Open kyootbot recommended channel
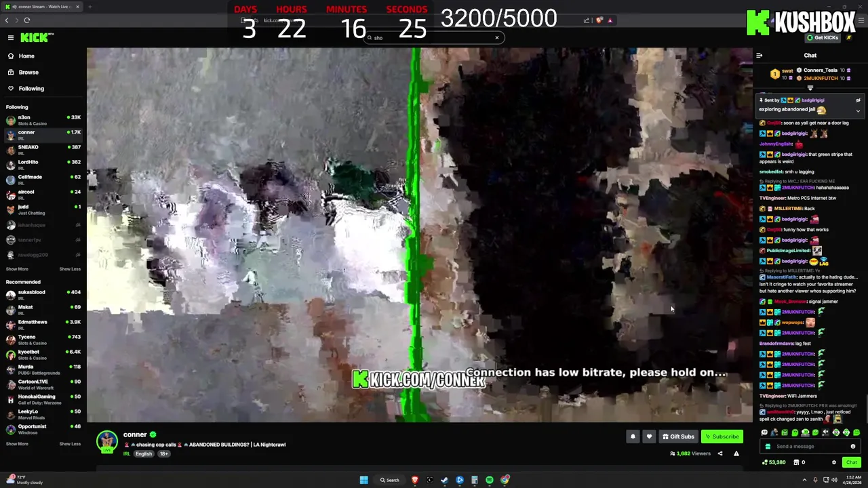The height and width of the screenshot is (488, 868). 42,354
